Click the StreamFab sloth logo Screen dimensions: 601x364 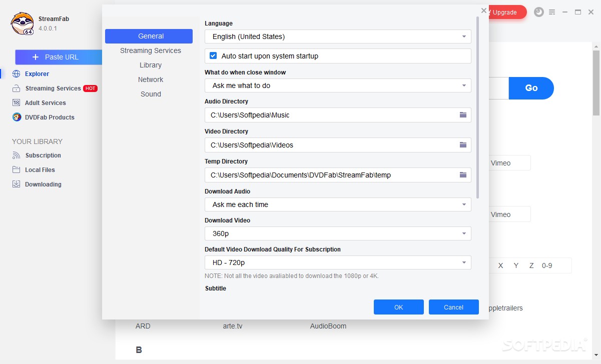point(23,23)
